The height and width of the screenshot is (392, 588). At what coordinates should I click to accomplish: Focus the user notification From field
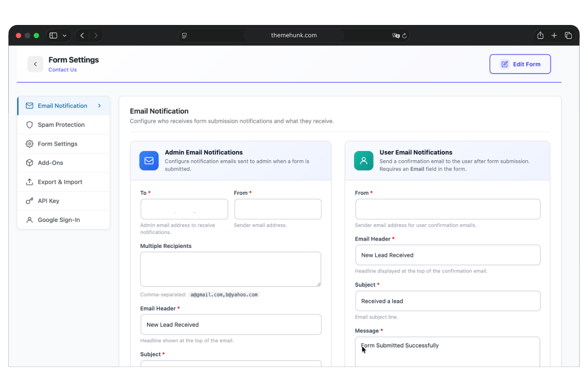[448, 209]
